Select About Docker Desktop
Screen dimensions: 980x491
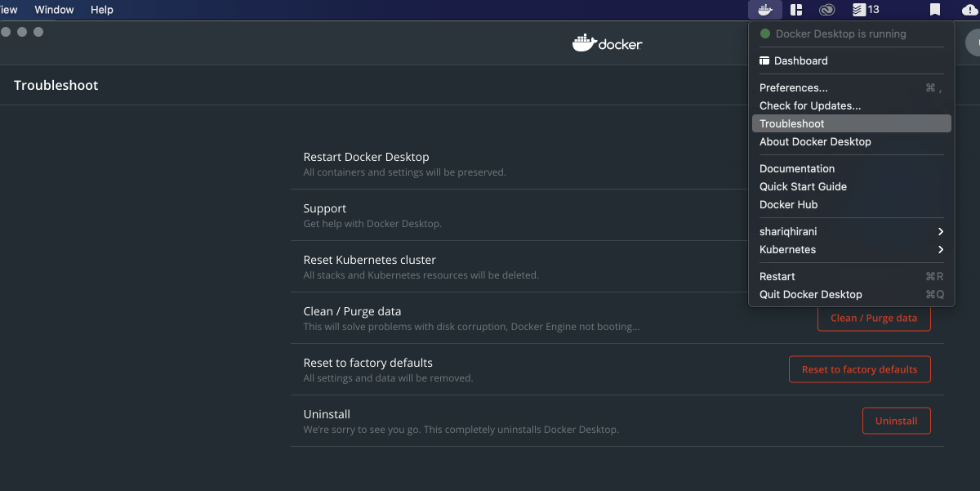(815, 141)
